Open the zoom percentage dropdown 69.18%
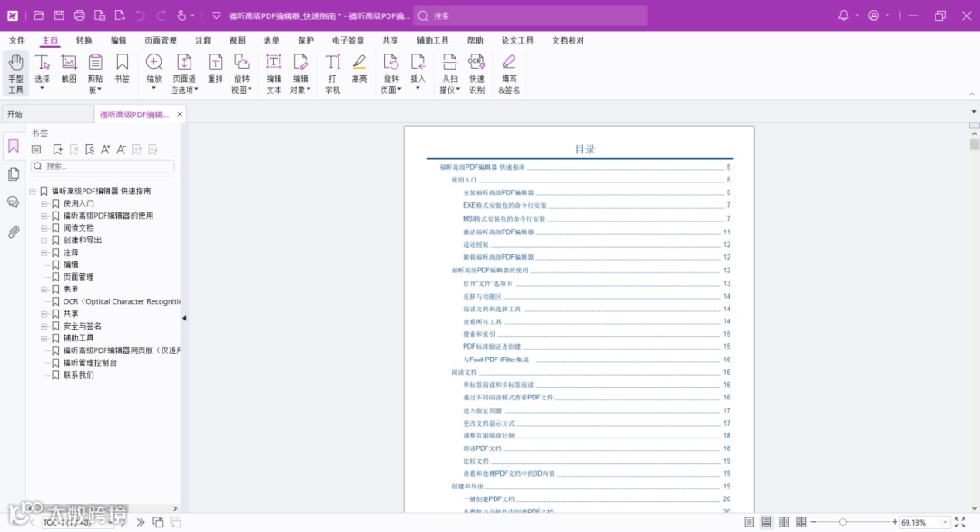This screenshot has width=980, height=532. [x=945, y=522]
